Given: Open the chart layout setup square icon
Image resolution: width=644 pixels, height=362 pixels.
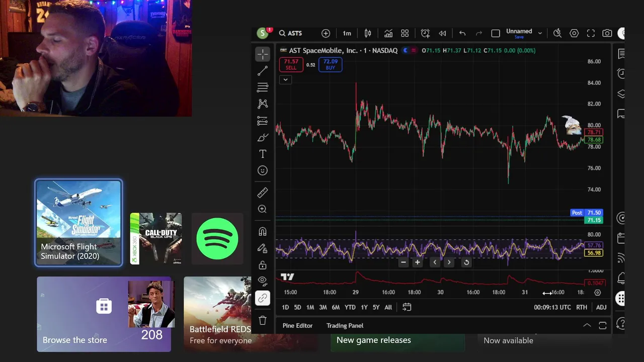Looking at the screenshot, I should pyautogui.click(x=496, y=33).
